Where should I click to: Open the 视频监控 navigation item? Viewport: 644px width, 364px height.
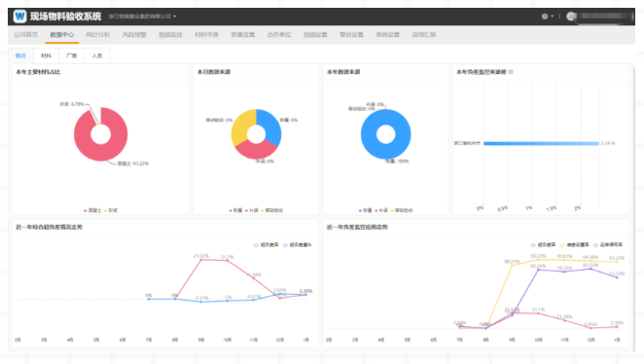coord(170,34)
